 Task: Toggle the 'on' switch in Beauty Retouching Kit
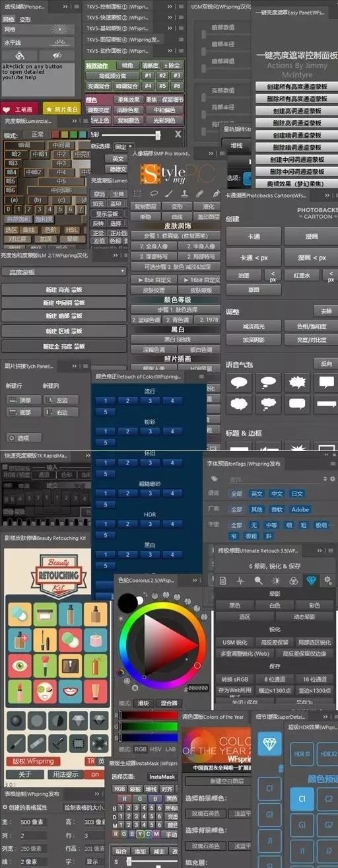[95, 774]
